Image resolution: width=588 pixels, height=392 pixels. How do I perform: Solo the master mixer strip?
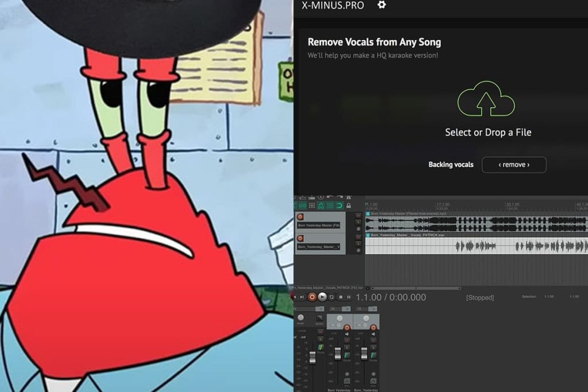(320, 339)
